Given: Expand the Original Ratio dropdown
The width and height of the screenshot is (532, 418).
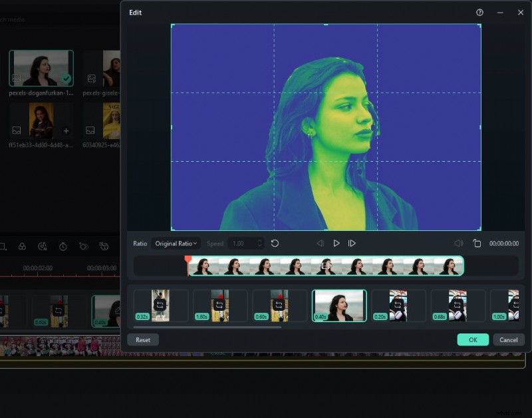Looking at the screenshot, I should (176, 244).
